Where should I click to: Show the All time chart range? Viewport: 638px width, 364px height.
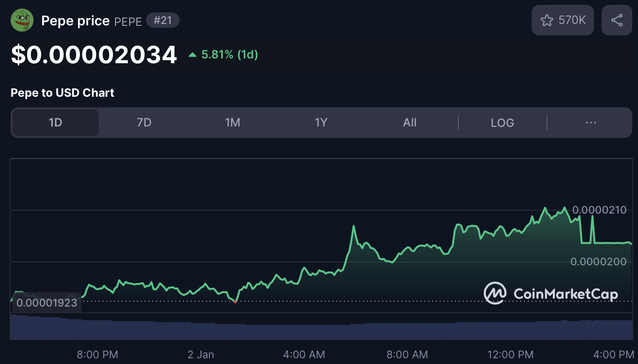point(410,123)
